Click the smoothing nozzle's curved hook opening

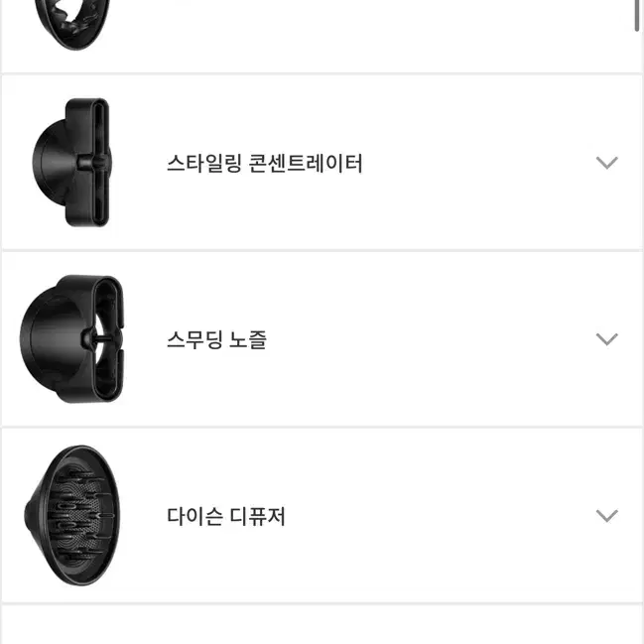point(109,338)
